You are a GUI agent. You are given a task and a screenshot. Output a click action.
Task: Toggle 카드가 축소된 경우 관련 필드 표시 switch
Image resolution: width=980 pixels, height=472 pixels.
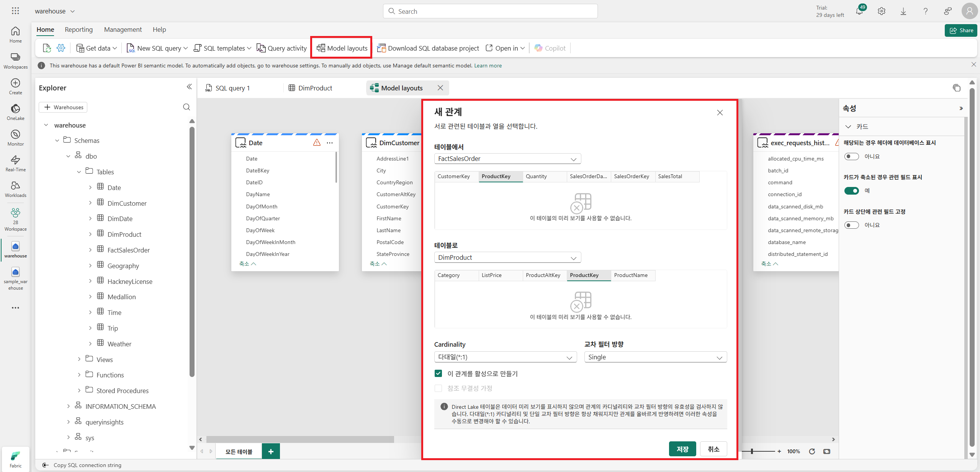tap(851, 191)
